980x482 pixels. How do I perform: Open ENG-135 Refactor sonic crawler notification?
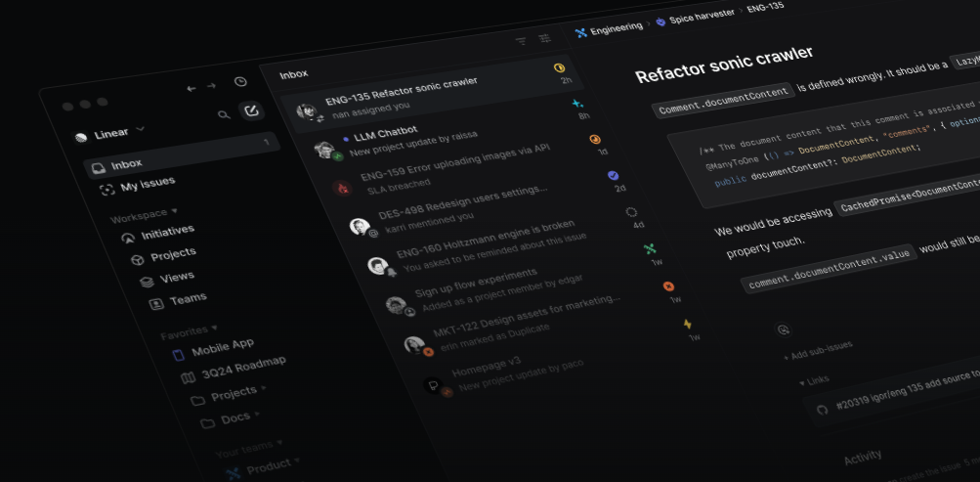pyautogui.click(x=433, y=96)
